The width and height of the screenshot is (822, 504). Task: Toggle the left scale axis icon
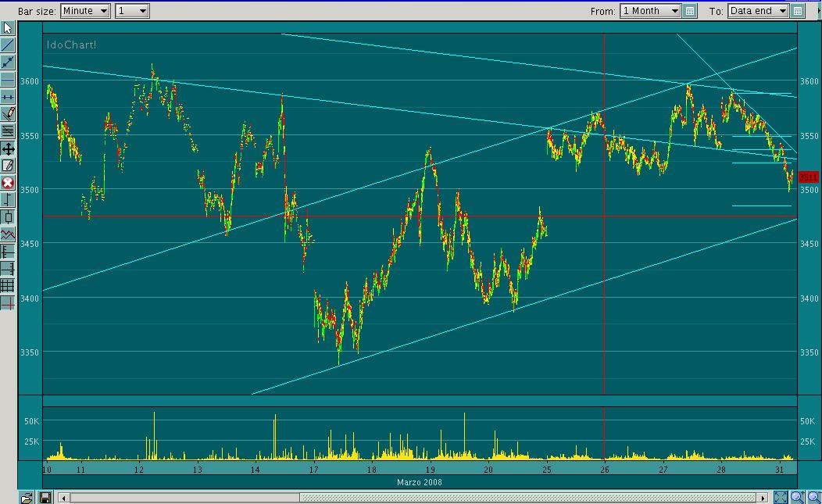pyautogui.click(x=8, y=252)
